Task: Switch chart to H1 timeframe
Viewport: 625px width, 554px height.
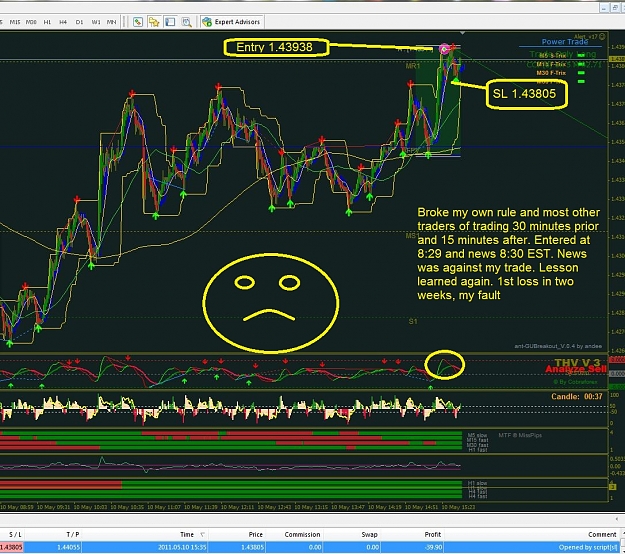Action: [x=47, y=22]
